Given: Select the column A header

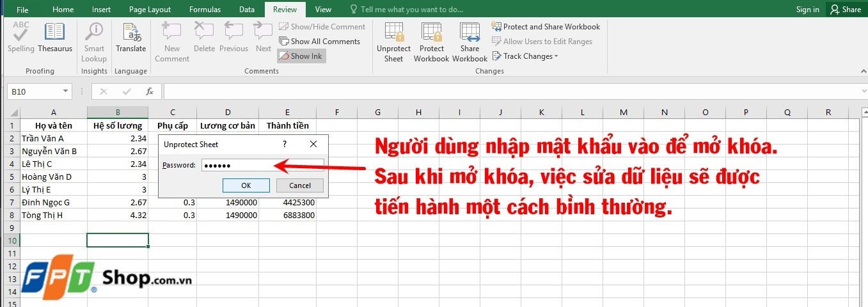Looking at the screenshot, I should pyautogui.click(x=53, y=112).
